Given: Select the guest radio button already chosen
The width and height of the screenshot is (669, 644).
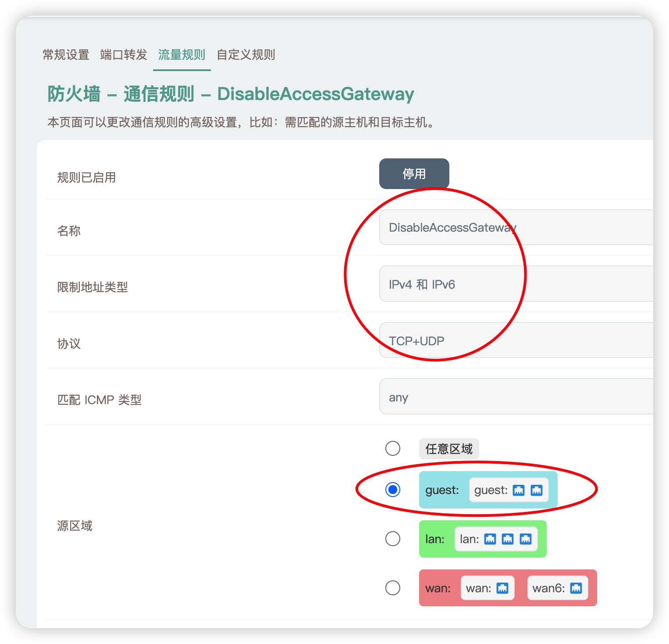Looking at the screenshot, I should click(x=393, y=490).
